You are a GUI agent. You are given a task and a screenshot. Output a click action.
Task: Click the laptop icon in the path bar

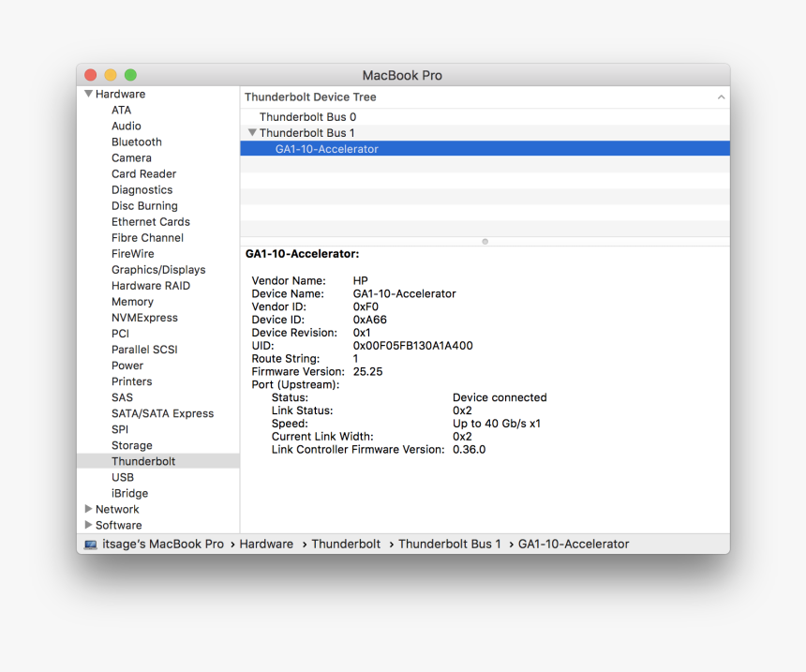tap(90, 545)
